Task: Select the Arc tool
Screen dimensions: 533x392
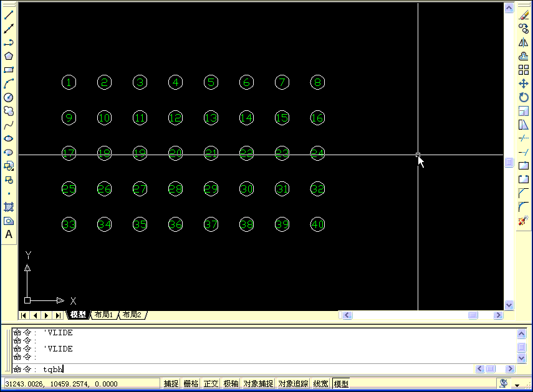Action: point(9,84)
